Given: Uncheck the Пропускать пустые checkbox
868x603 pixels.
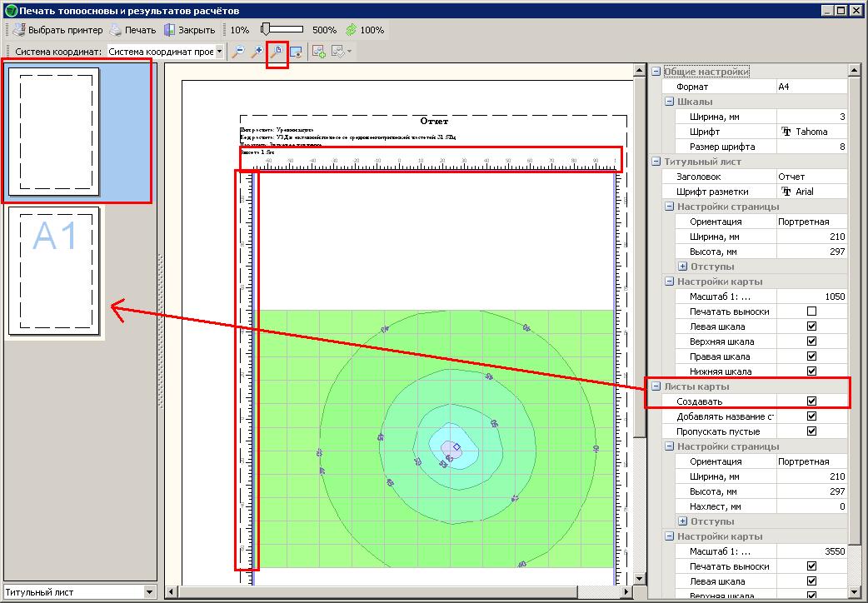Looking at the screenshot, I should pos(811,431).
